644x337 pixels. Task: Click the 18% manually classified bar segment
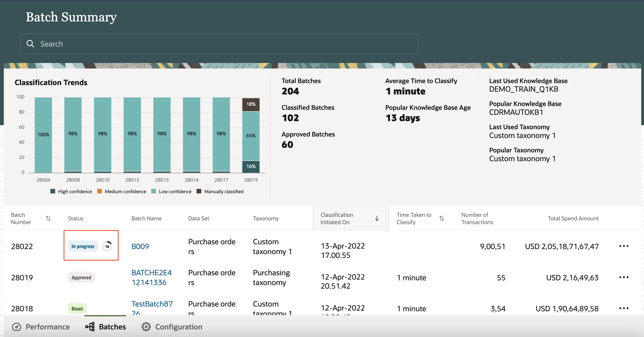(251, 104)
